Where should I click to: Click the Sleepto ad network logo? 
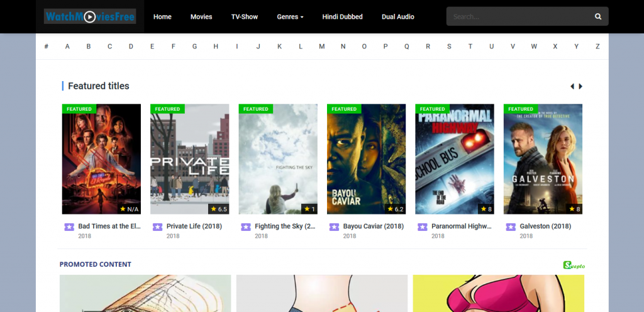[574, 265]
